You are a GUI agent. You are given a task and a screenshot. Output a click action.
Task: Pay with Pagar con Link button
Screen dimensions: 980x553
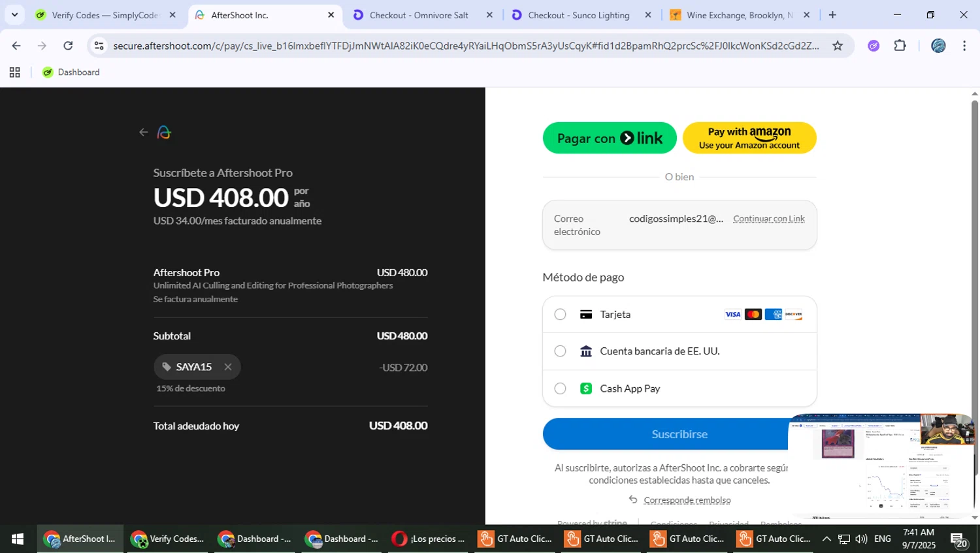pos(610,138)
